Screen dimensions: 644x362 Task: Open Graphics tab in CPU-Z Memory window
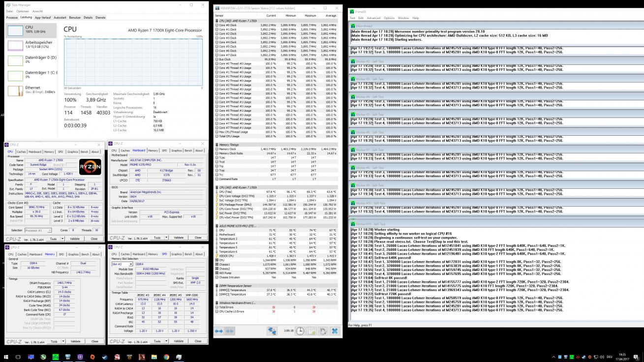(73, 254)
